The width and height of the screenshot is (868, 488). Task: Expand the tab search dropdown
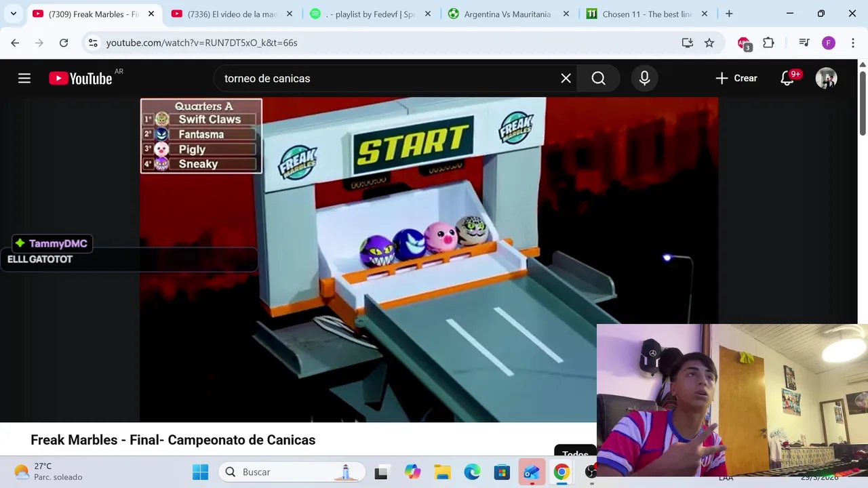click(x=14, y=14)
